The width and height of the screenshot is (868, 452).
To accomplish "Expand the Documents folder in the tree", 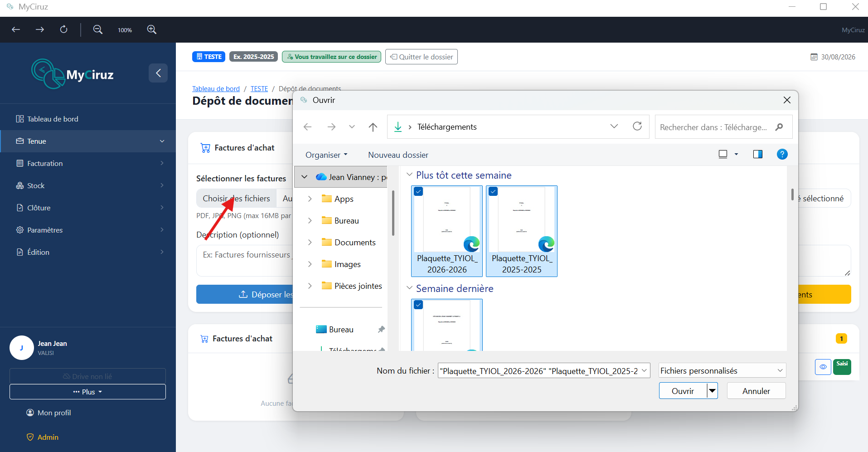I will point(310,242).
